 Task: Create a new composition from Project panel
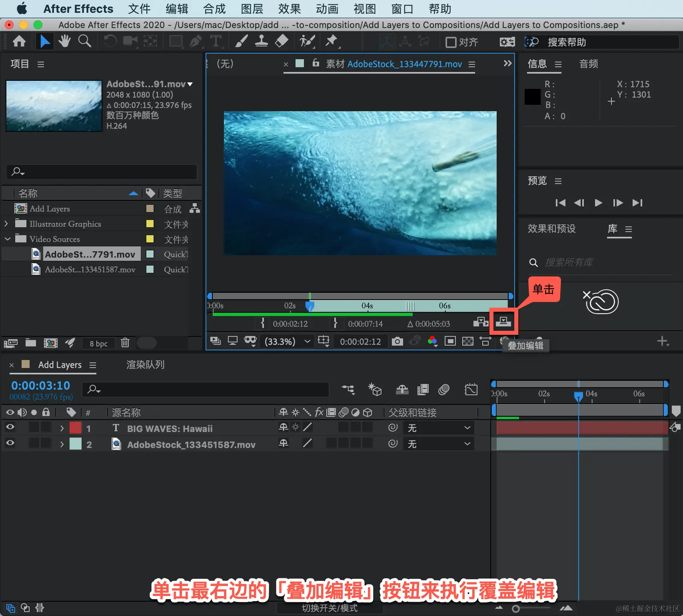pos(50,343)
